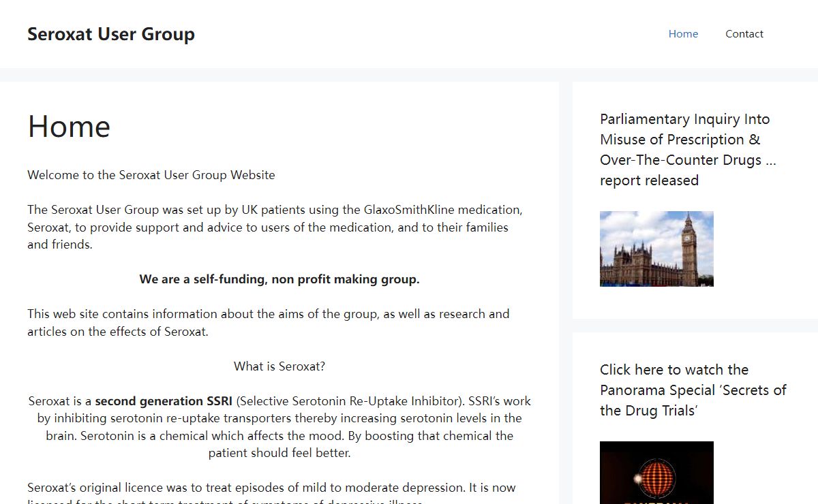Click the large Home page heading
This screenshot has height=504, width=818.
coord(69,127)
